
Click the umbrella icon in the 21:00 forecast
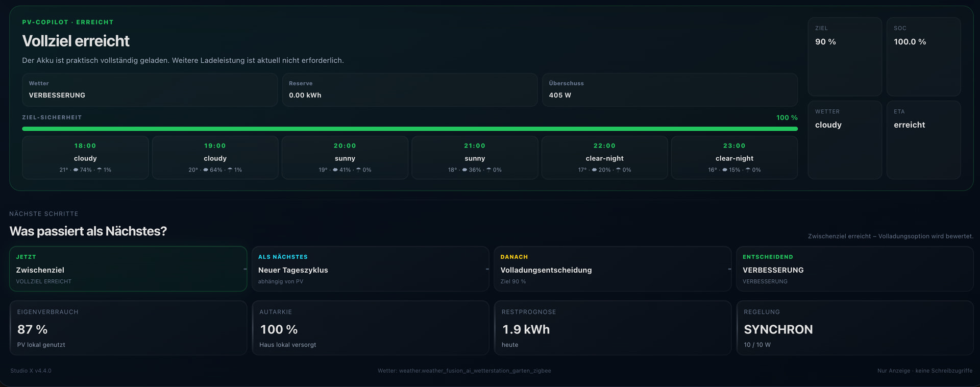489,170
